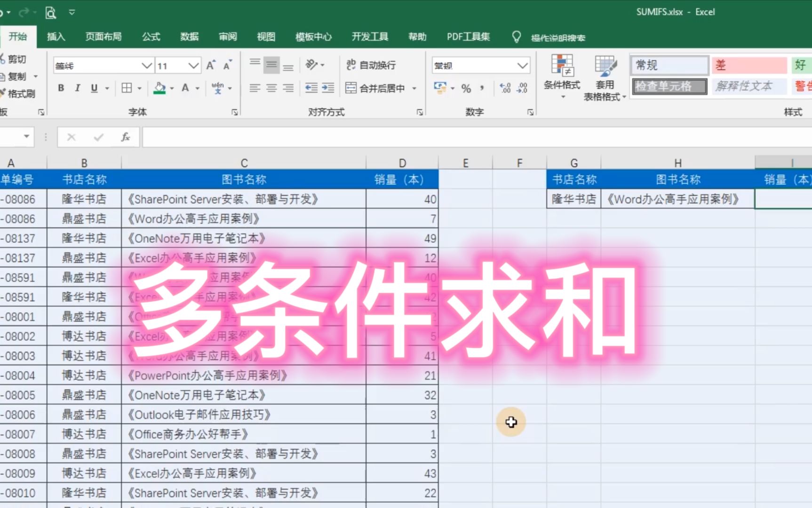
Task: Select cell containing 《Word办公高手应用案例》 in column H
Action: (x=678, y=199)
